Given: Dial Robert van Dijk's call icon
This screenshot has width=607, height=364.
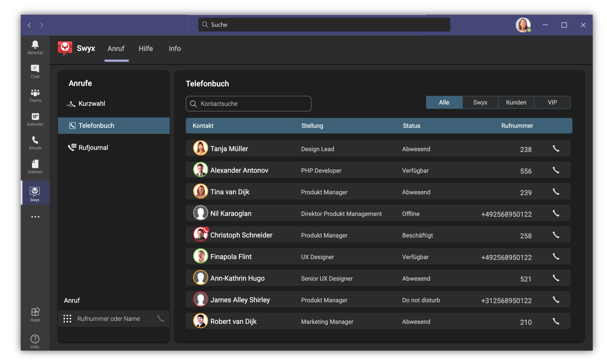Looking at the screenshot, I should tap(556, 321).
